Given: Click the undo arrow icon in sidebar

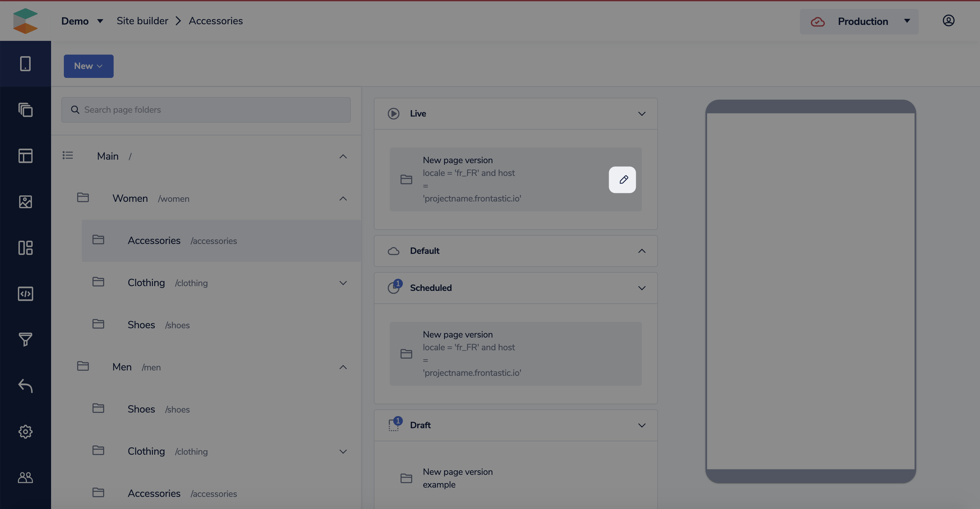Looking at the screenshot, I should click(x=25, y=385).
